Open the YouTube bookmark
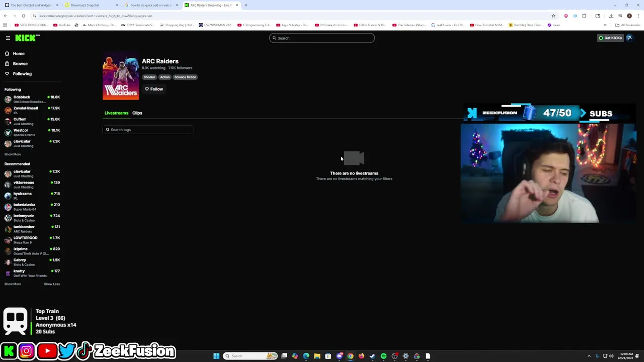Screen dimensions: 644x362 (x=61, y=25)
